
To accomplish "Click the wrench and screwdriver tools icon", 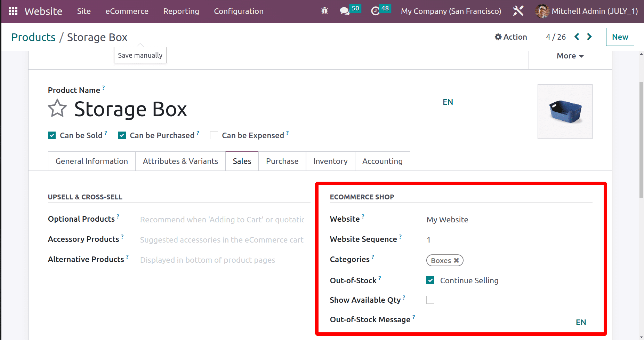I will click(518, 11).
